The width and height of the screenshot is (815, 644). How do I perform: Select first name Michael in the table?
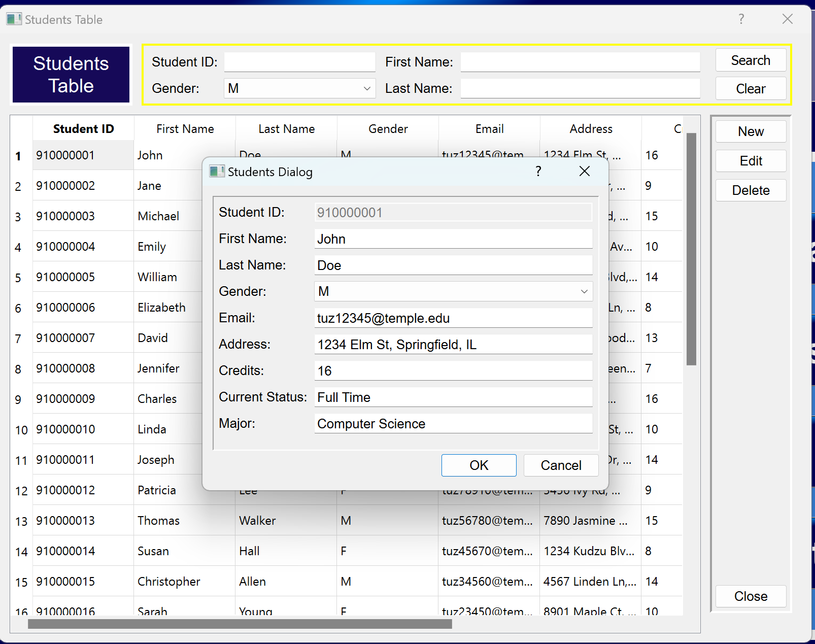click(x=168, y=216)
